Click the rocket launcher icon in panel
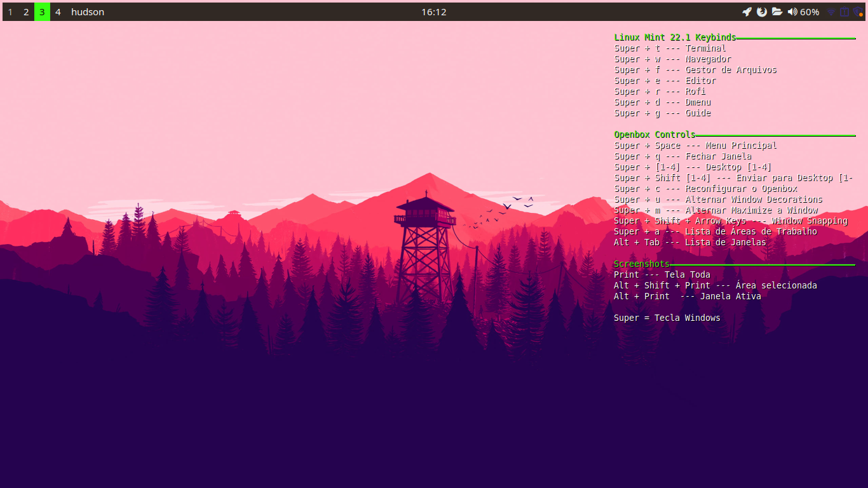868x488 pixels. click(x=747, y=12)
